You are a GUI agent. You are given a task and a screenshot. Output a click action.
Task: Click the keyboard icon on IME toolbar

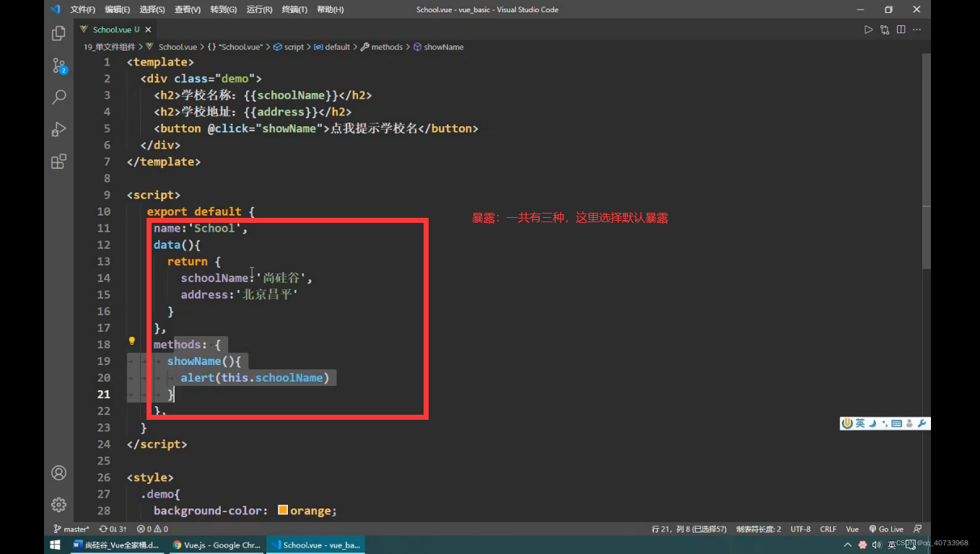click(897, 423)
